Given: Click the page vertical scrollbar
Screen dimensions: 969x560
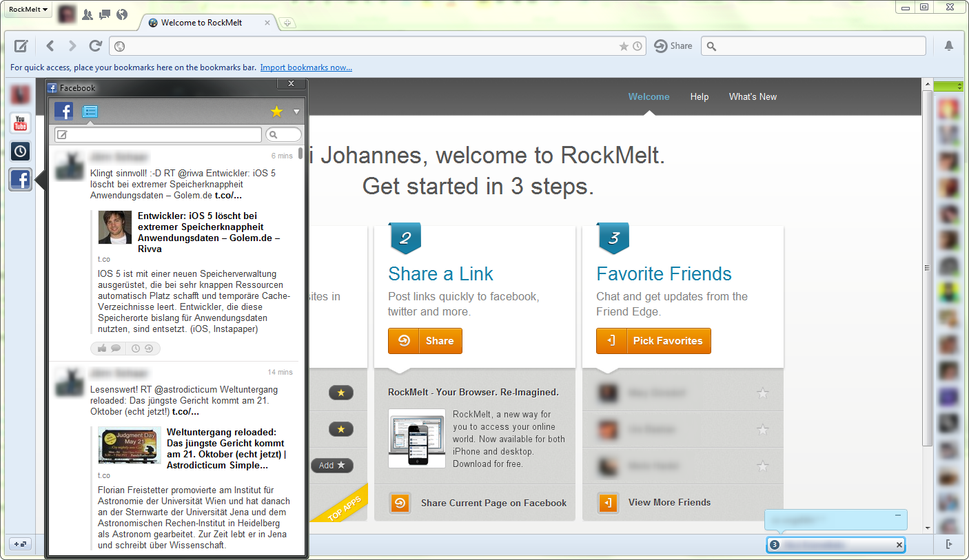Looking at the screenshot, I should click(x=927, y=269).
